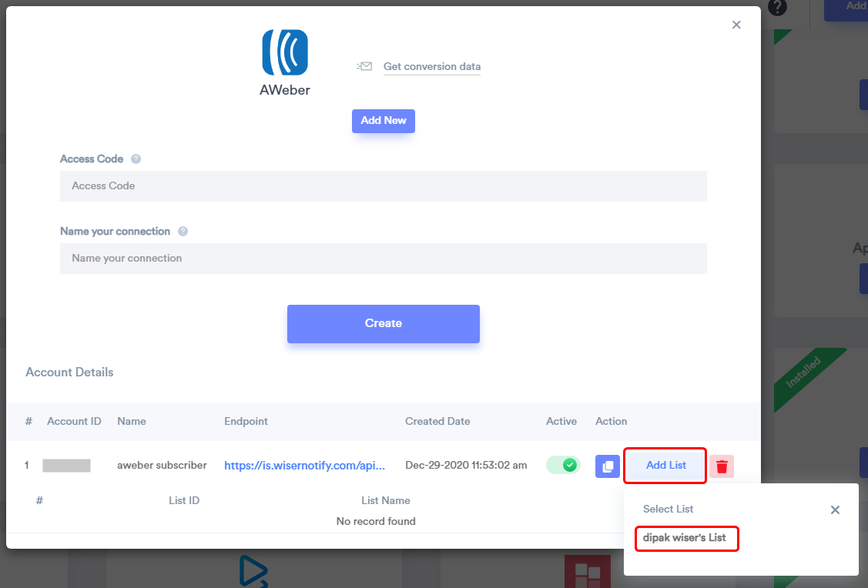Click the Access Code field label

[92, 159]
